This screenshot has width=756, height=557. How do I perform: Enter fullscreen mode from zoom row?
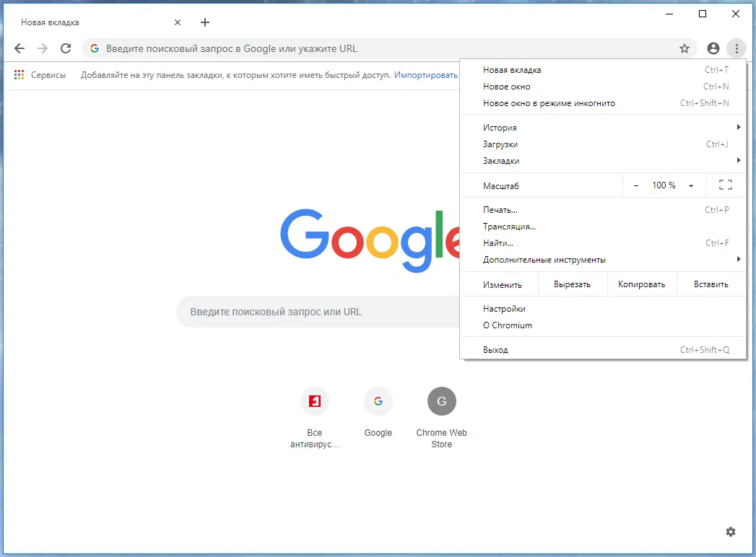(x=726, y=185)
